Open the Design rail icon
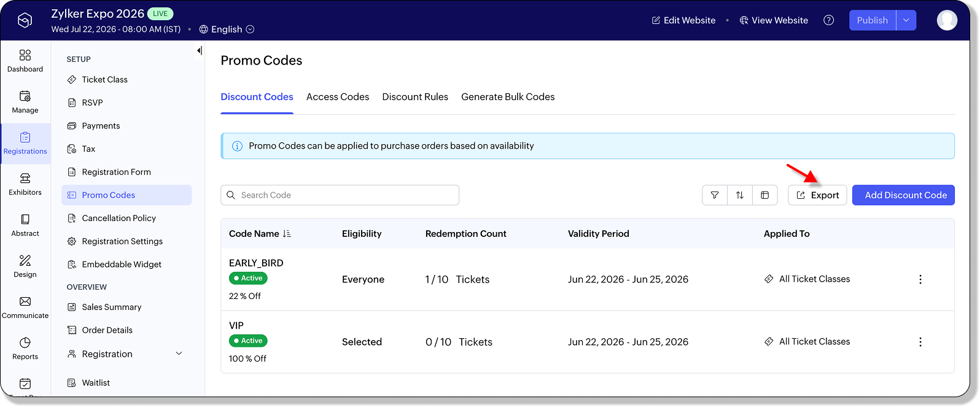This screenshot has height=407, width=980. coord(25,261)
